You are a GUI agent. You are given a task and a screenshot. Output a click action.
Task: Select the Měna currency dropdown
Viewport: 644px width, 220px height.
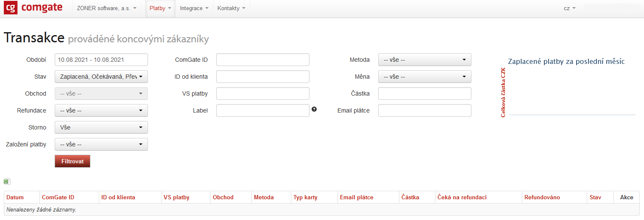424,77
